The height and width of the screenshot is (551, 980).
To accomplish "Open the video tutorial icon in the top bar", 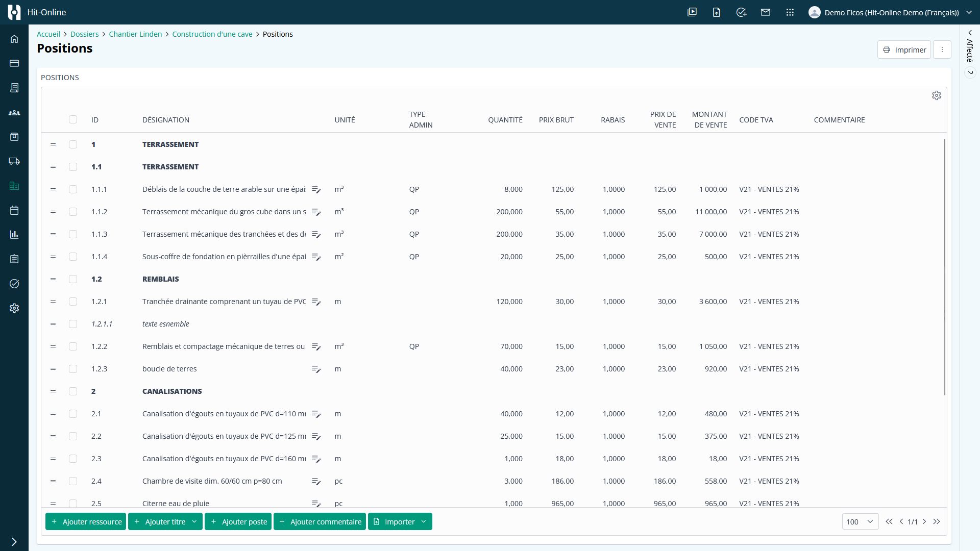I will coord(692,12).
